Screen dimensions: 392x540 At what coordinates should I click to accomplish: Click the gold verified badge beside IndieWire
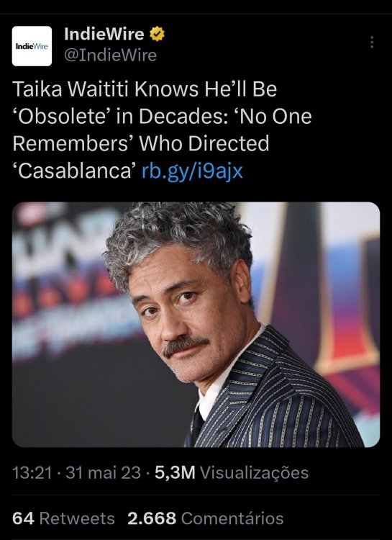[x=157, y=34]
